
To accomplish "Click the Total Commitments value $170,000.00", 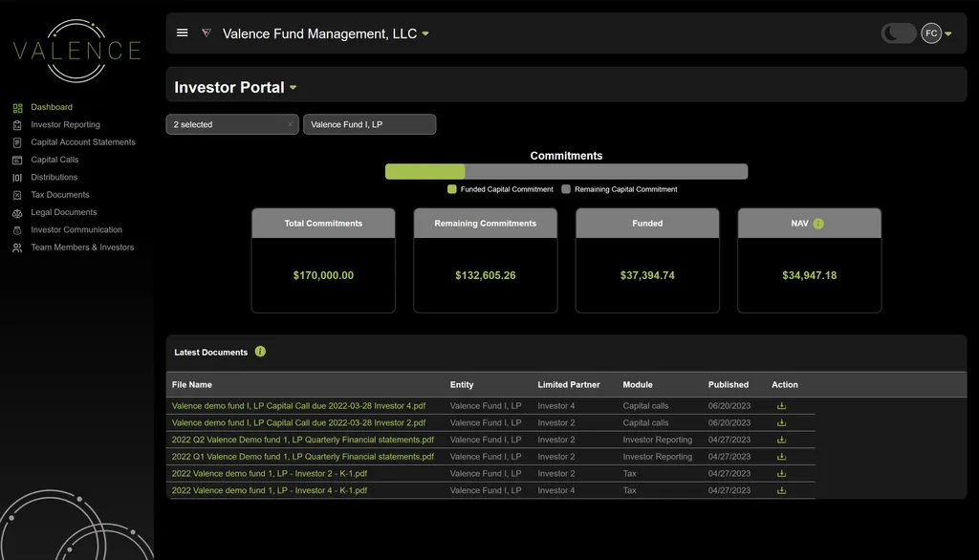I will coord(323,275).
